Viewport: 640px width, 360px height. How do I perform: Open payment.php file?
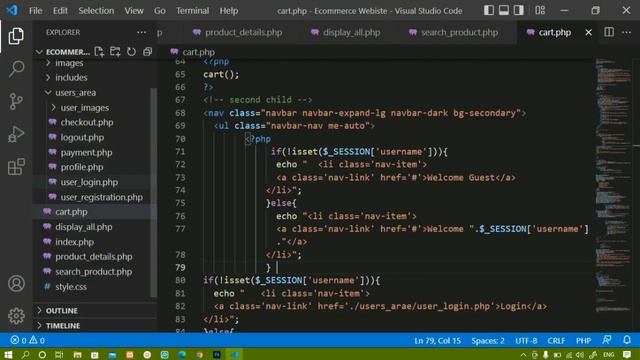click(x=86, y=152)
